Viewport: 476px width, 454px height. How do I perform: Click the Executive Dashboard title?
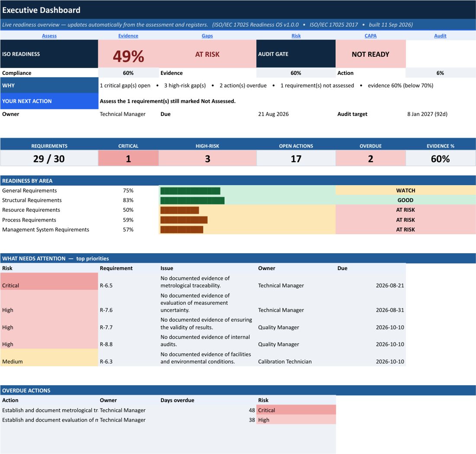41,10
